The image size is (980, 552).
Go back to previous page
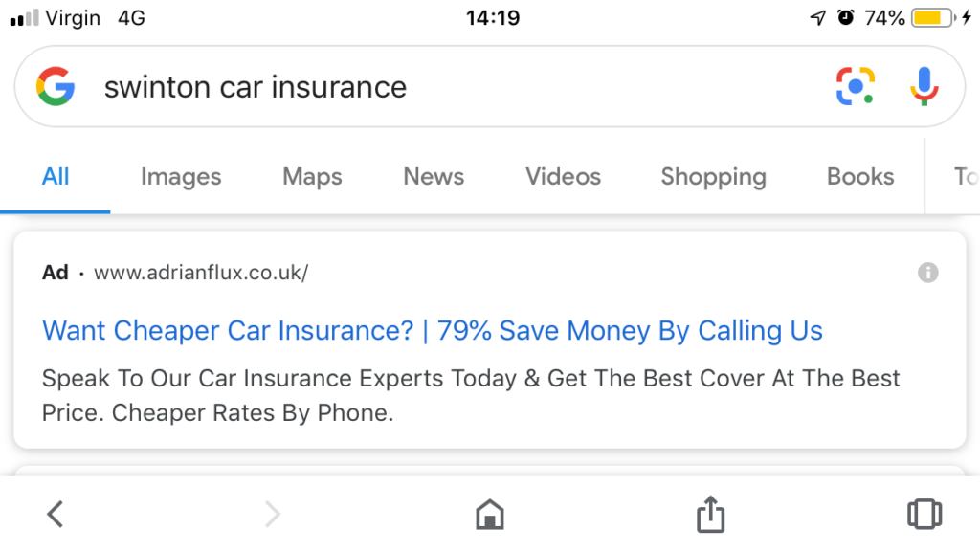point(56,514)
